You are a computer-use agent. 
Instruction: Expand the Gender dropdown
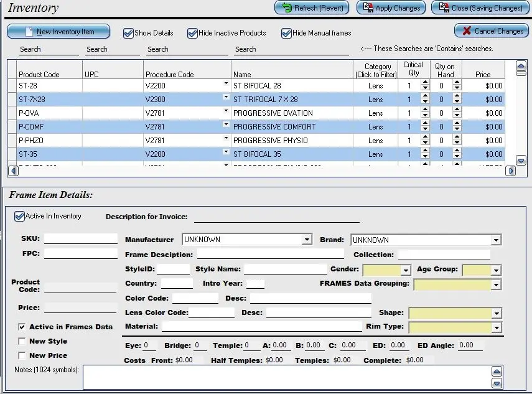tap(405, 269)
